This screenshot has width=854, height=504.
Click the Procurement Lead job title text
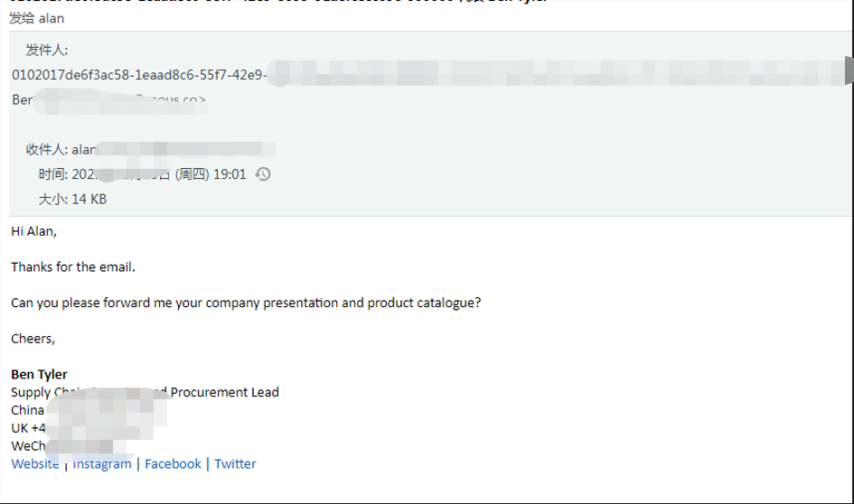pos(224,392)
